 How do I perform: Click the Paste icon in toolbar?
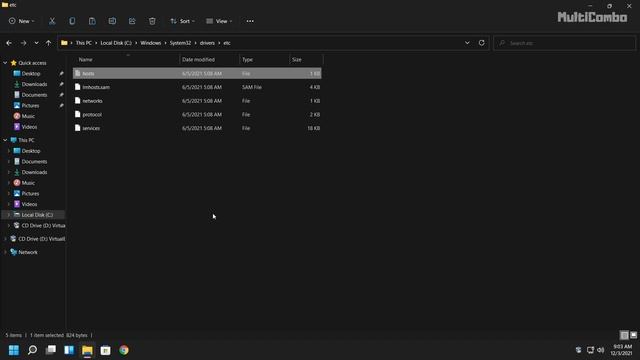(x=92, y=21)
